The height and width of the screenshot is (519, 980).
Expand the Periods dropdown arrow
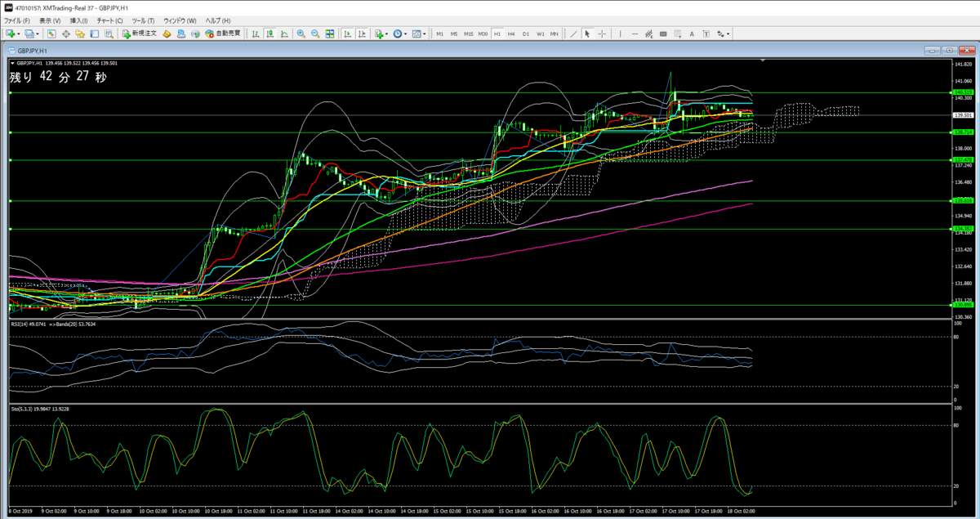(405, 34)
